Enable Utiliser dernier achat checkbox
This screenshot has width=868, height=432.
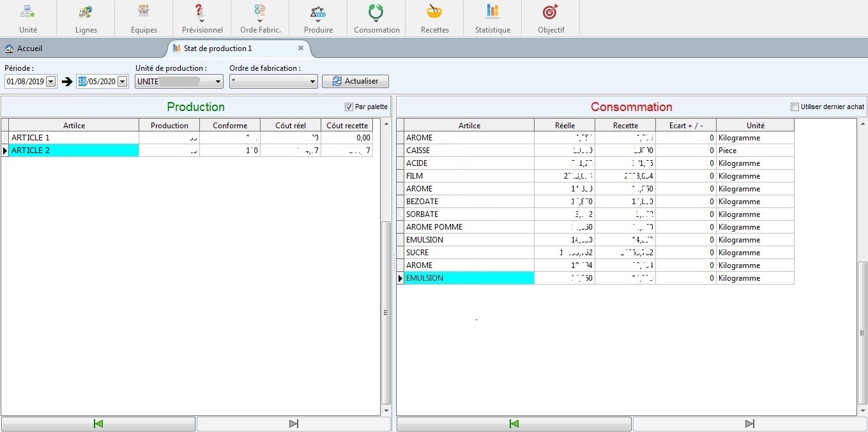(795, 107)
